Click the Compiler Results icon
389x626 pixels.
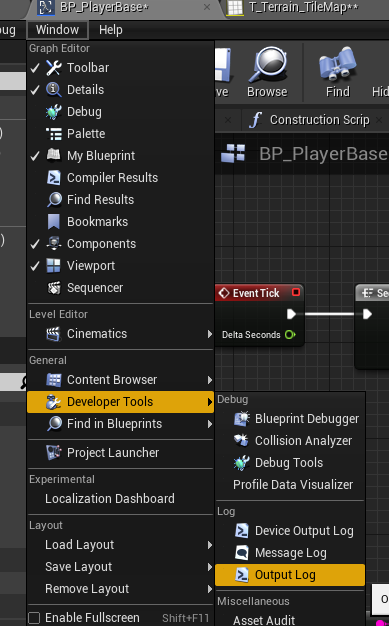tap(54, 178)
